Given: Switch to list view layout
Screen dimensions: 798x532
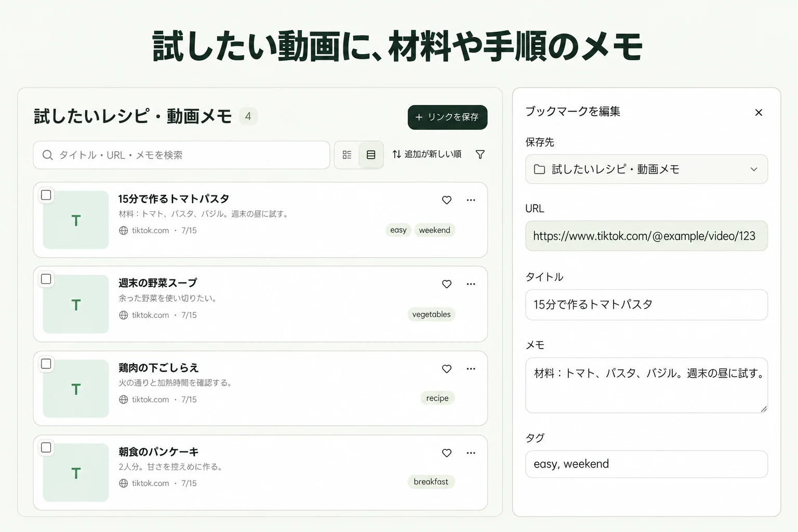Looking at the screenshot, I should pyautogui.click(x=371, y=155).
